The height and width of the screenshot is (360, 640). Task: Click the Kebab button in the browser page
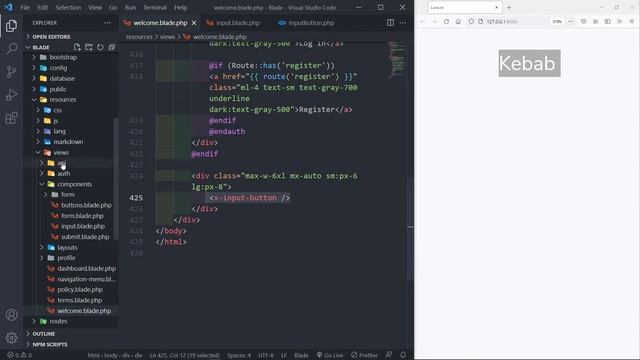tap(529, 63)
